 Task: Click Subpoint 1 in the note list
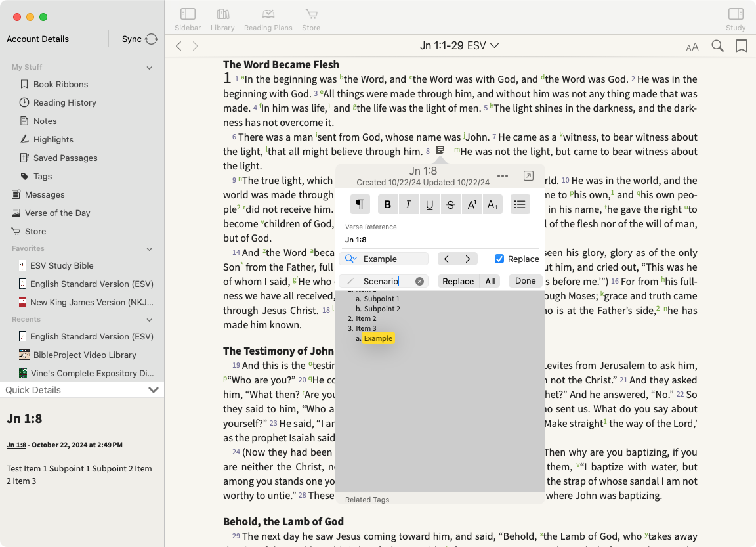coord(381,299)
